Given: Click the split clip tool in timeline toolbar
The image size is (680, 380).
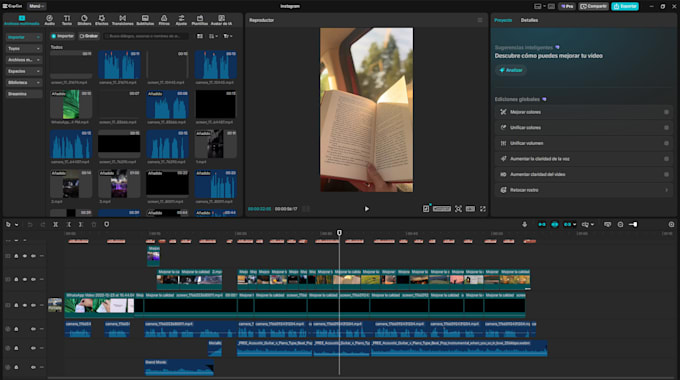Looking at the screenshot, I should [x=56, y=224].
